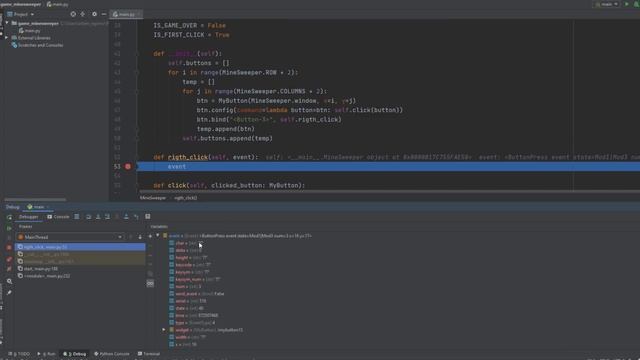The height and width of the screenshot is (360, 640).
Task: Open the Run tool window
Action: (x=47, y=354)
